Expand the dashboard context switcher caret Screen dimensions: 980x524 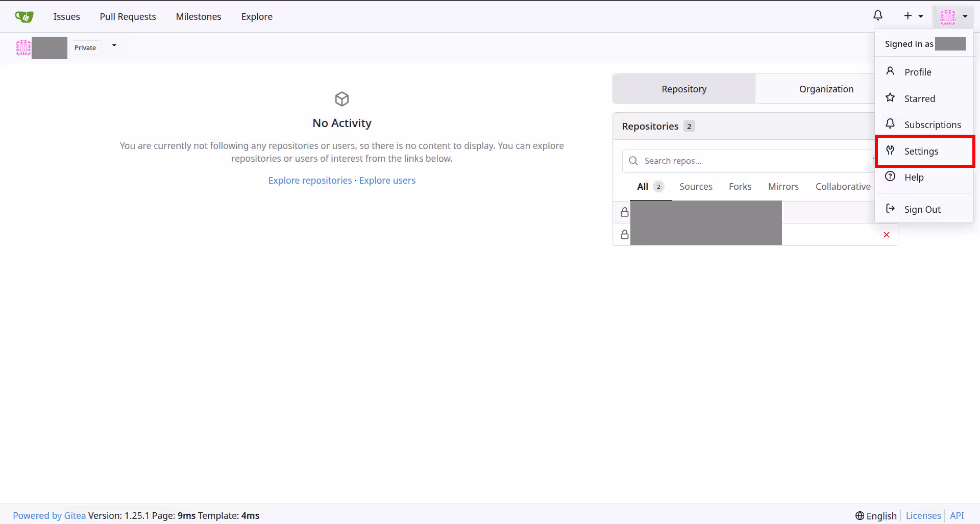(114, 45)
